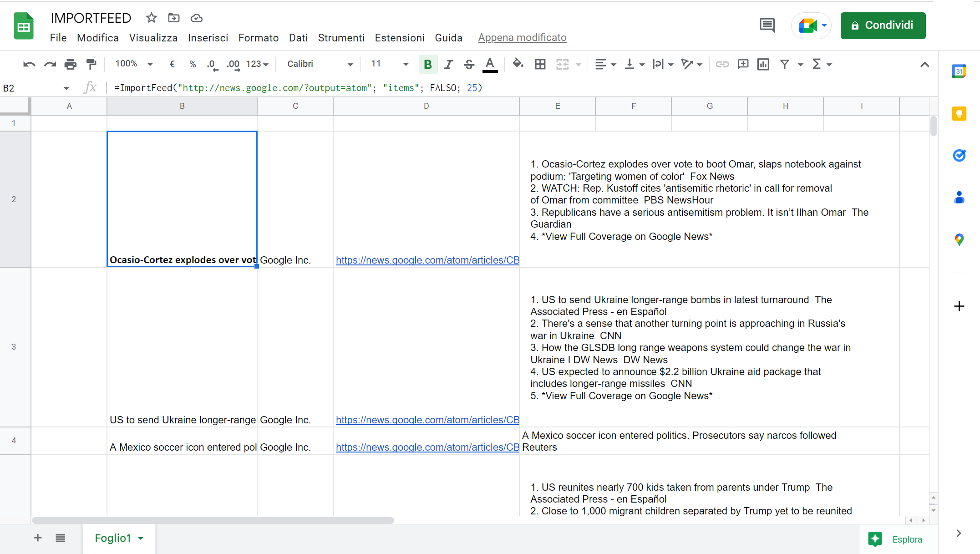This screenshot has width=980, height=554.
Task: Click the Insert link icon
Action: pos(722,64)
